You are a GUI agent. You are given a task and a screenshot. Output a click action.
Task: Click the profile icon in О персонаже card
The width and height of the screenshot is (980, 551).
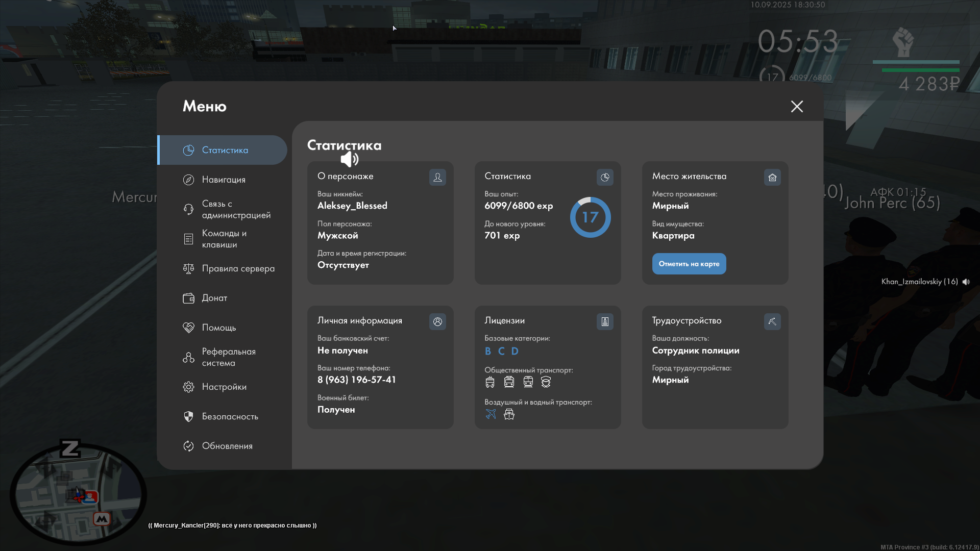437,177
